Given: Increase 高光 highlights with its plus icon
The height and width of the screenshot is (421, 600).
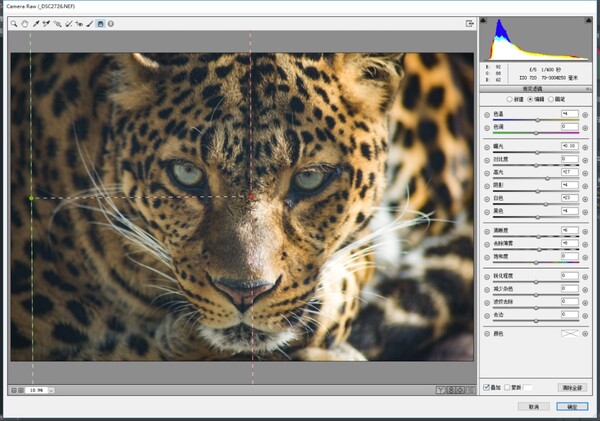Looking at the screenshot, I should (585, 173).
